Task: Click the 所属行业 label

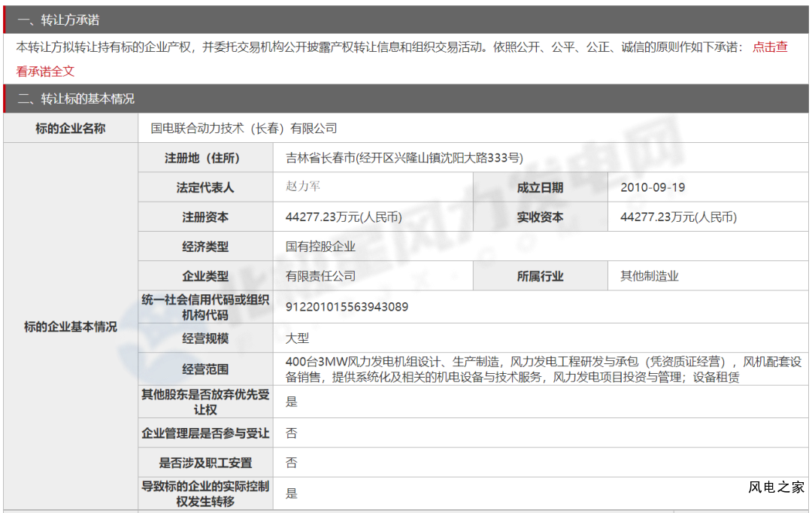Action: point(540,276)
